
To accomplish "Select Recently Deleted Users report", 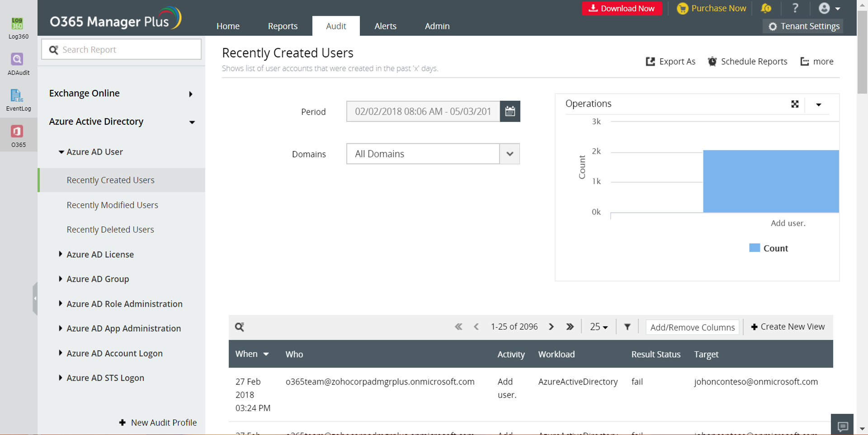I will click(x=110, y=229).
